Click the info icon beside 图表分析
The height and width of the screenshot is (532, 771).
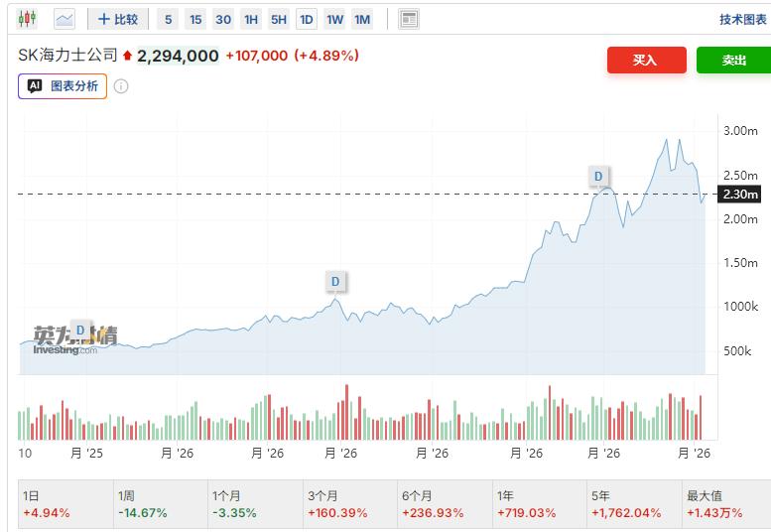tap(121, 86)
